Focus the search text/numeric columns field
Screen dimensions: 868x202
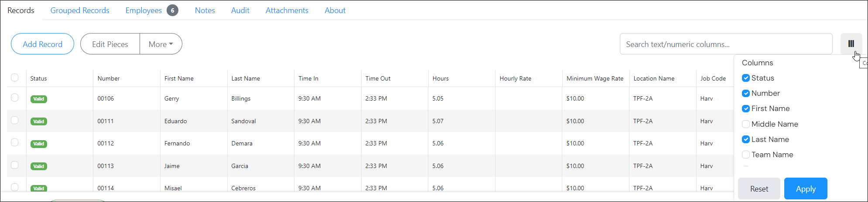tap(726, 44)
